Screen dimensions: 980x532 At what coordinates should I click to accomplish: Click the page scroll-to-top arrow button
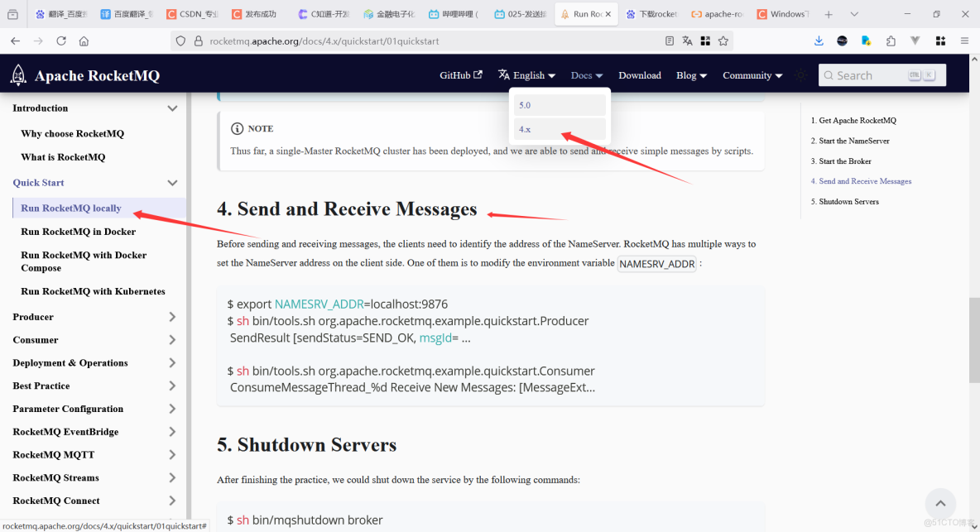pyautogui.click(x=940, y=503)
